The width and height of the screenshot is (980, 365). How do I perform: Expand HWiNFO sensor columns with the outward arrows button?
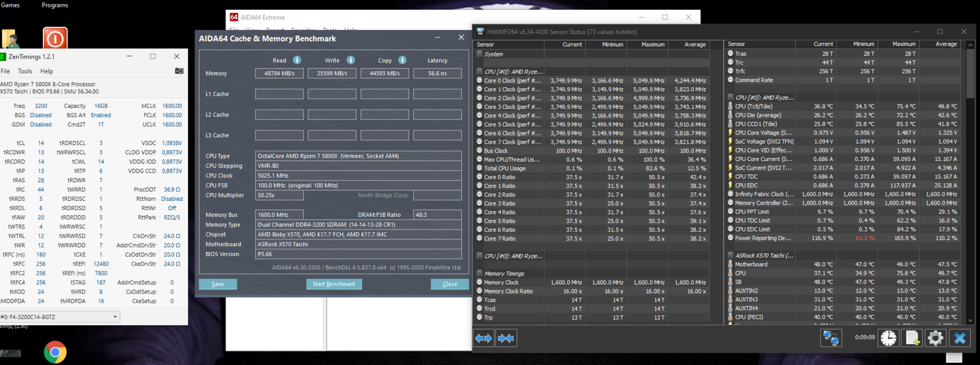484,338
